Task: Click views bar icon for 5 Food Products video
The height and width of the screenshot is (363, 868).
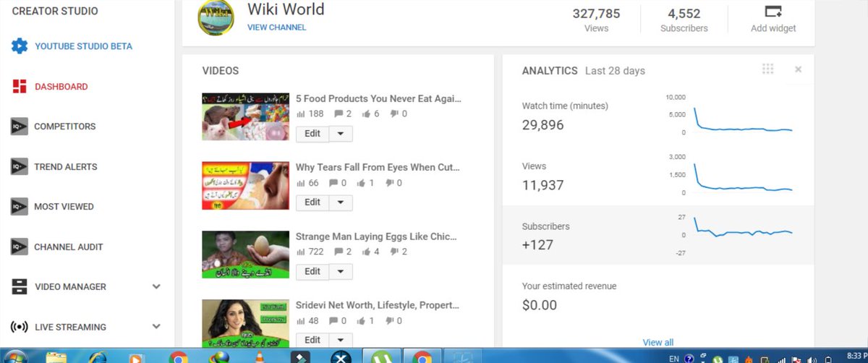Action: click(x=301, y=114)
